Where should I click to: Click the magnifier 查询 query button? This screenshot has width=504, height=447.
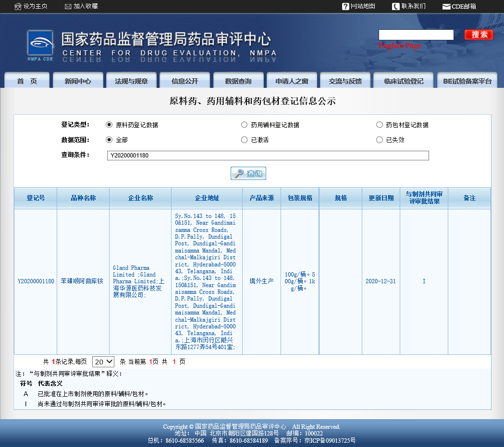248,173
